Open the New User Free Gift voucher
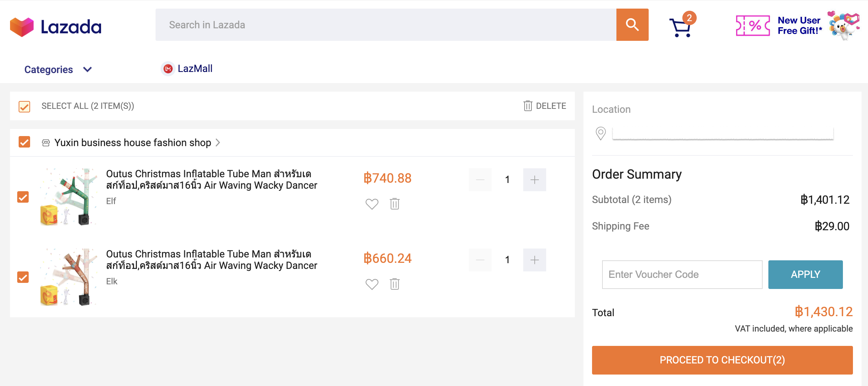The width and height of the screenshot is (868, 386). tap(797, 25)
